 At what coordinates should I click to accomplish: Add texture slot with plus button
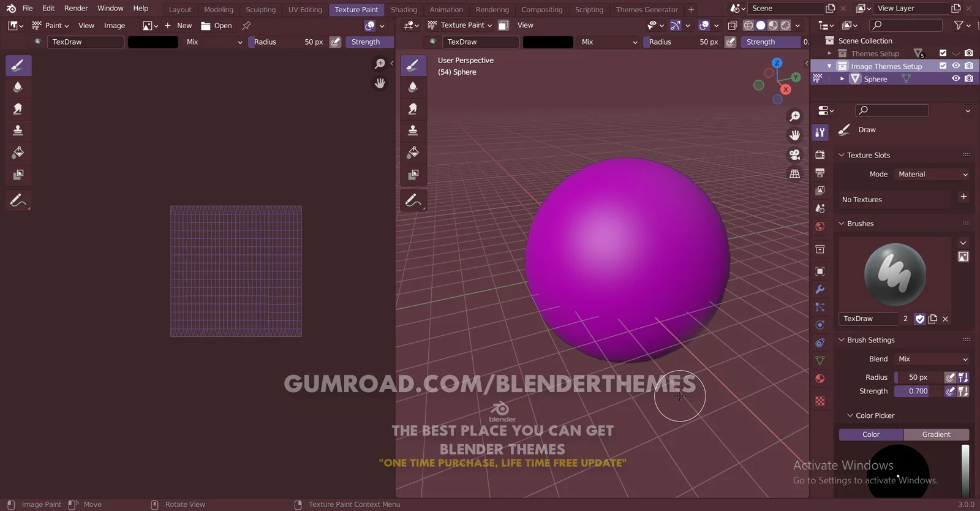[x=963, y=197]
